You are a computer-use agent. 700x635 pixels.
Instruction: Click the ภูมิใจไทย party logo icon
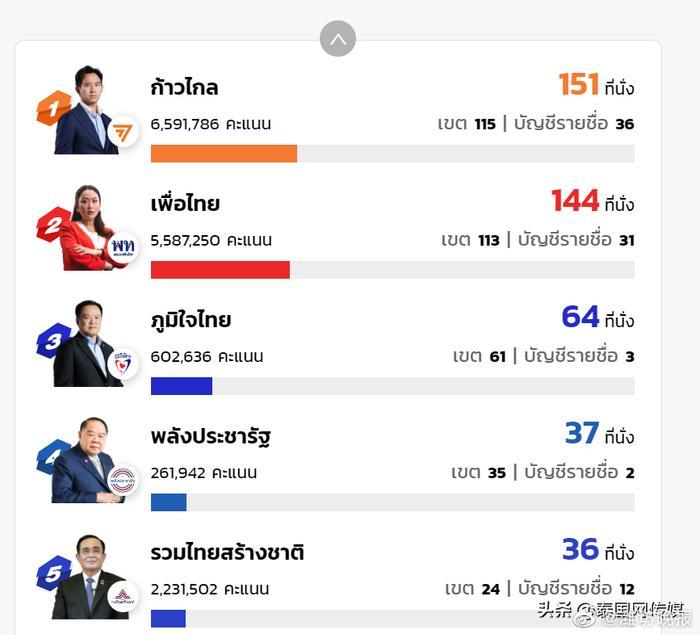[x=123, y=364]
